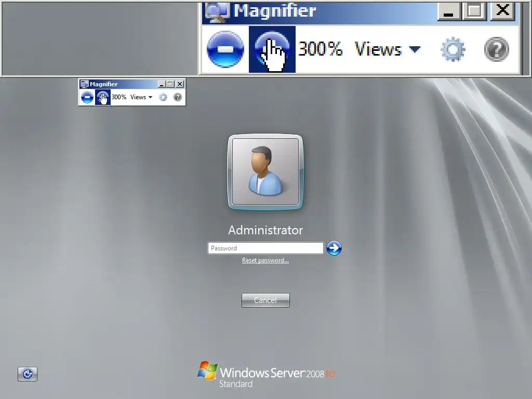Image resolution: width=532 pixels, height=399 pixels.
Task: Close the small Magnifier window
Action: [x=180, y=84]
